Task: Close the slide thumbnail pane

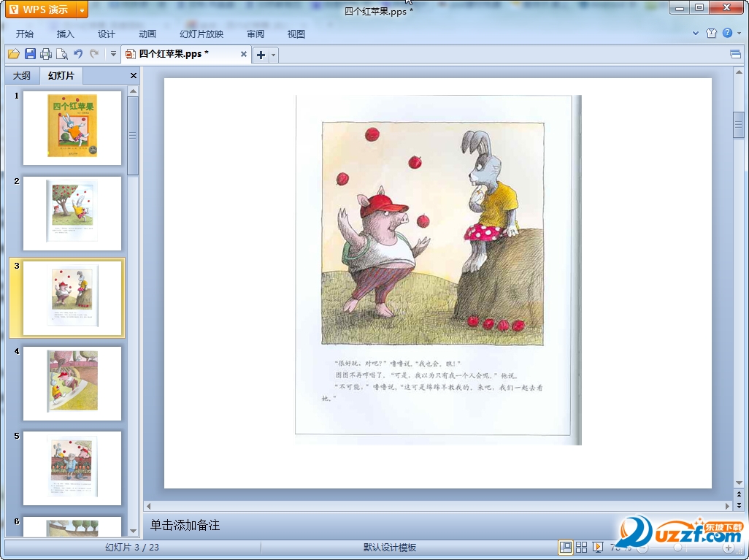Action: [134, 75]
